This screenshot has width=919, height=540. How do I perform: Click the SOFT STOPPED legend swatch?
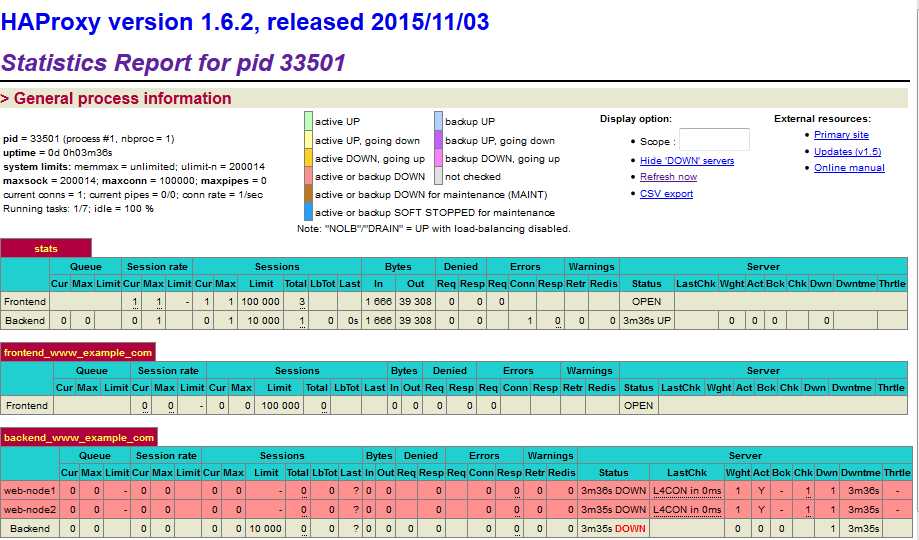click(308, 212)
